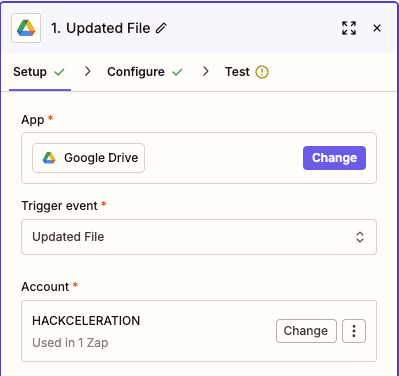Click the "App" field label
The width and height of the screenshot is (399, 376).
click(33, 119)
